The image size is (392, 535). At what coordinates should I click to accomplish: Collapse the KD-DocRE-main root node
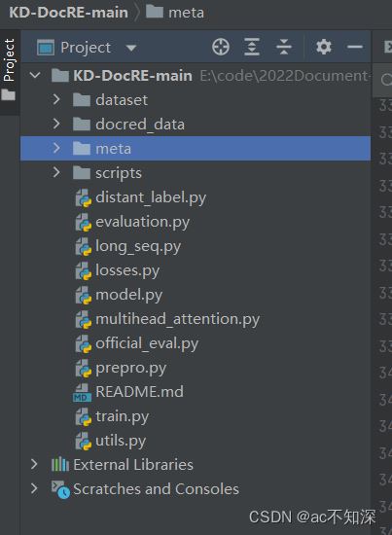click(x=35, y=75)
